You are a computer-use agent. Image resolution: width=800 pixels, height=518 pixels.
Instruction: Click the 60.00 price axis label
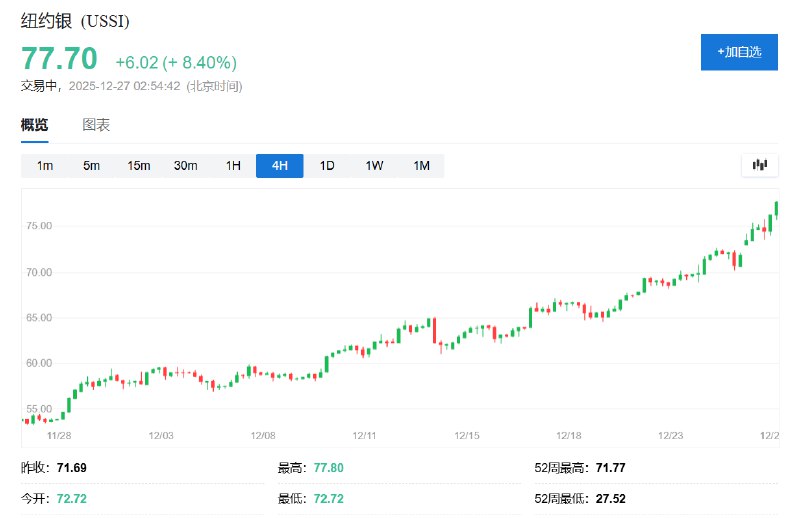[39, 363]
